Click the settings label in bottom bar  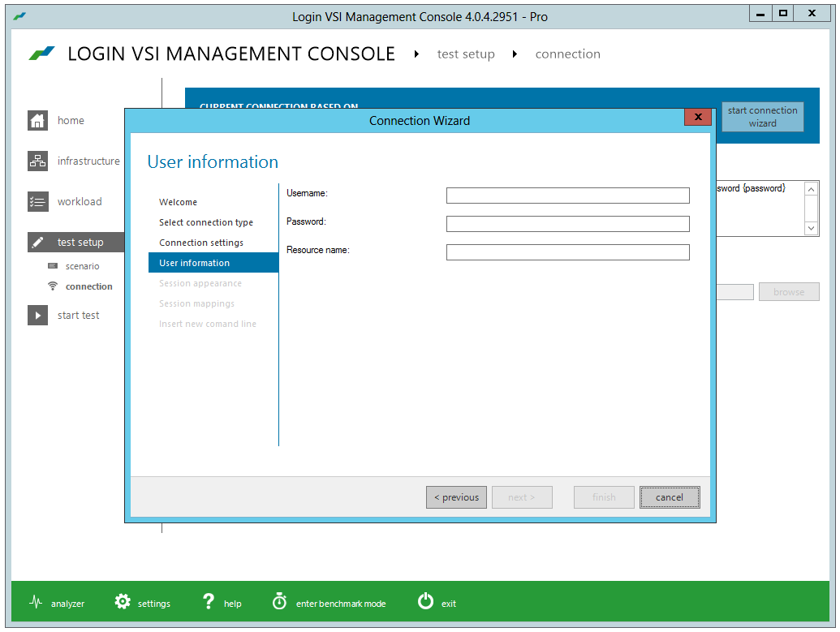[x=153, y=604]
